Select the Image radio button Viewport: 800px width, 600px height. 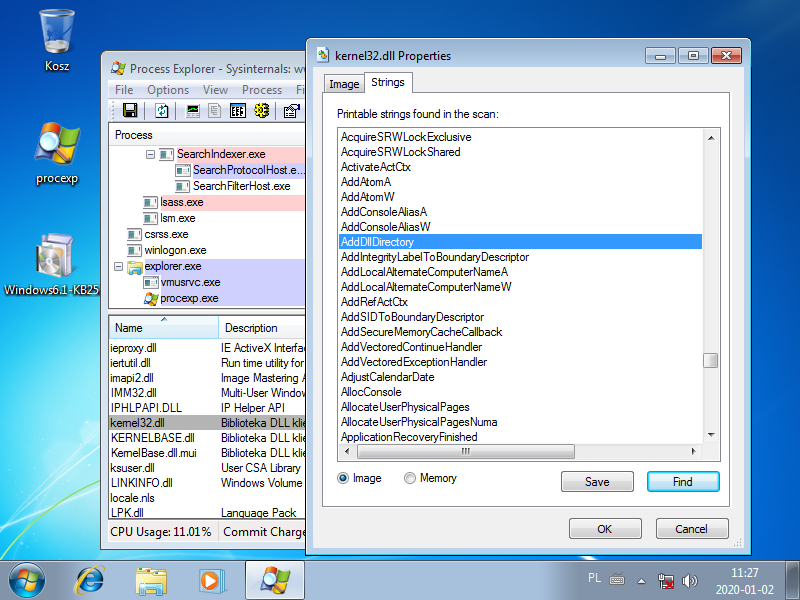point(344,478)
